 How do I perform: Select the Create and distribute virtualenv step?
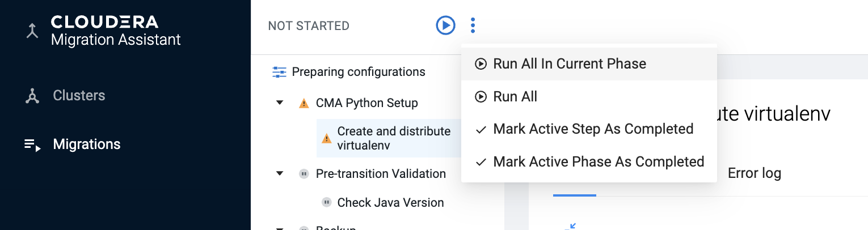coord(394,138)
